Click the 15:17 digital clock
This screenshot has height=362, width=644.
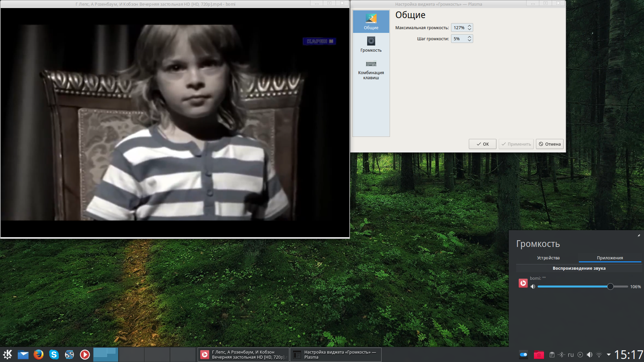629,355
